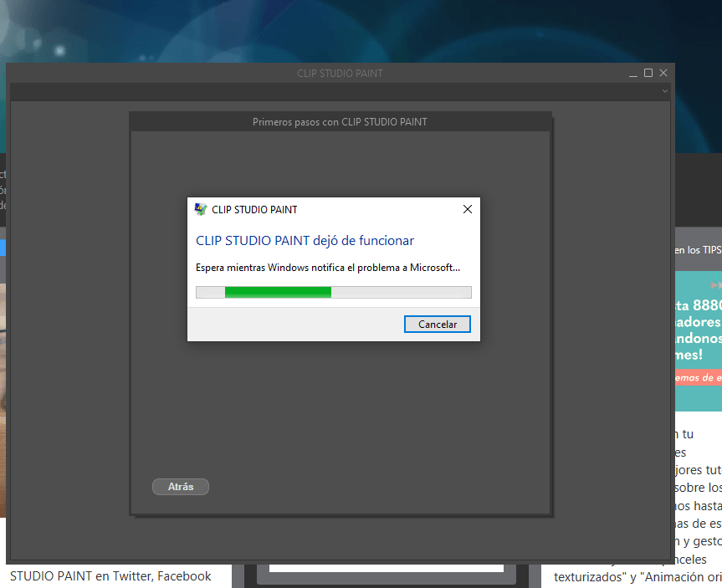Click the Windows Error Reporting icon in the dialog
The width and height of the screenshot is (722, 588).
[x=201, y=209]
